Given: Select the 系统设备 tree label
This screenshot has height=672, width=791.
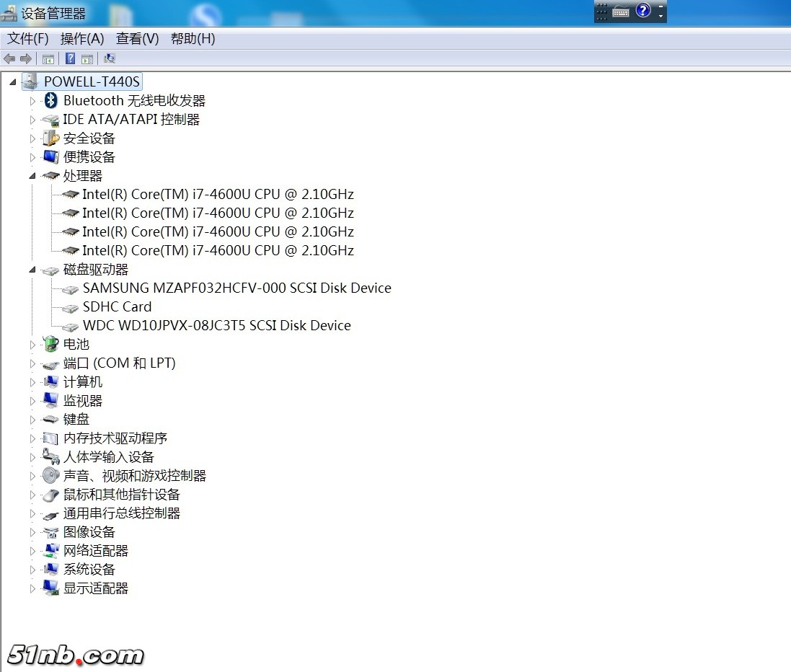Looking at the screenshot, I should (x=89, y=570).
